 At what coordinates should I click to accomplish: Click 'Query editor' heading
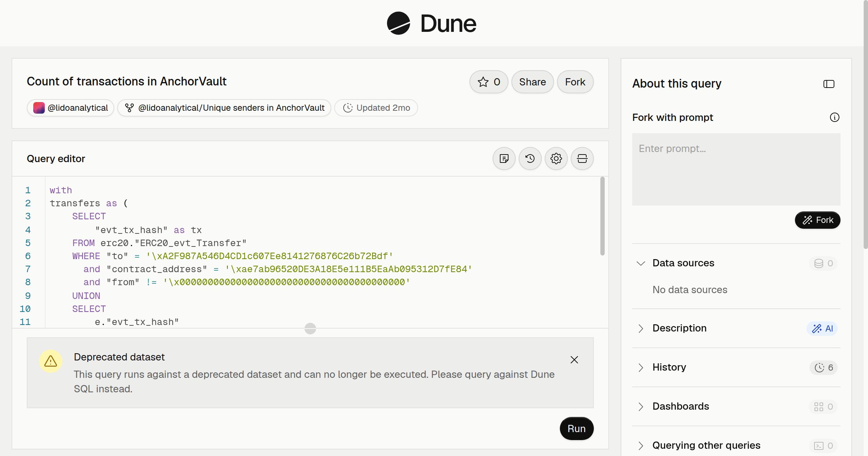[56, 159]
